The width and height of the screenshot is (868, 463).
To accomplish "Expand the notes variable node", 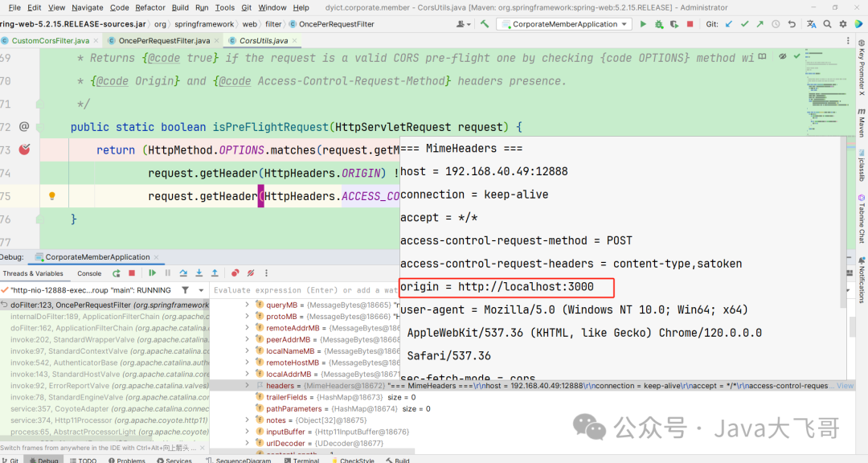I will [x=247, y=420].
